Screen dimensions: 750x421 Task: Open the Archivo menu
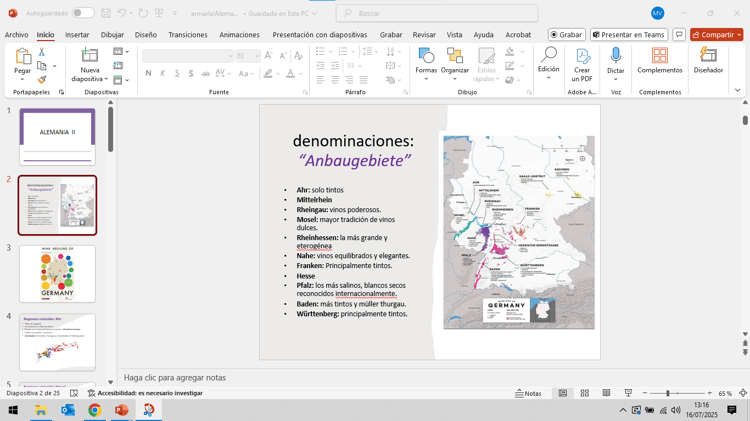point(16,34)
